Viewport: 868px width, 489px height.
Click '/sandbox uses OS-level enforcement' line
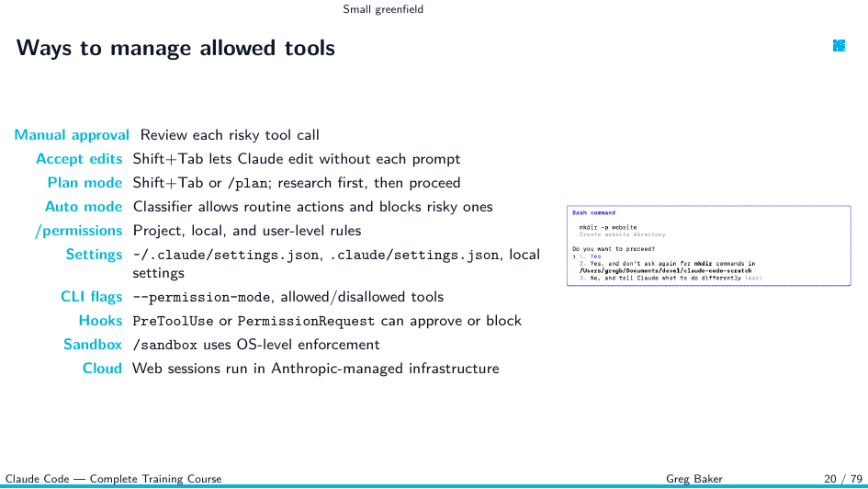pos(256,345)
